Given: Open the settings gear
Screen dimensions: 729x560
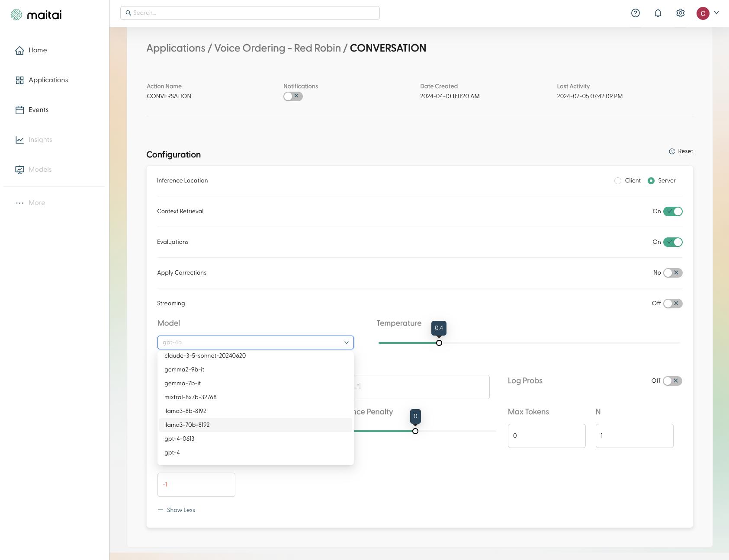Looking at the screenshot, I should (x=680, y=13).
